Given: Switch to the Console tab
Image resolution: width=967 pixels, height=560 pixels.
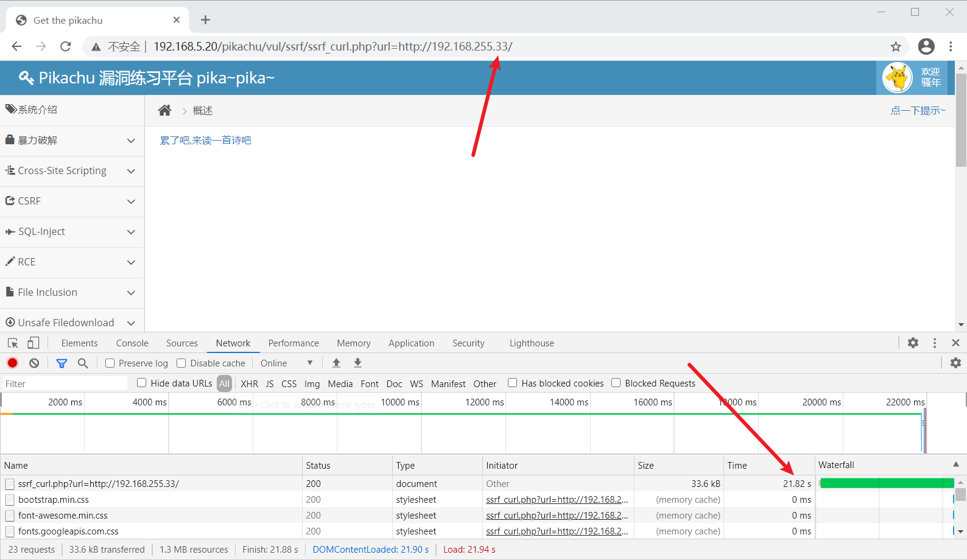Looking at the screenshot, I should point(132,343).
